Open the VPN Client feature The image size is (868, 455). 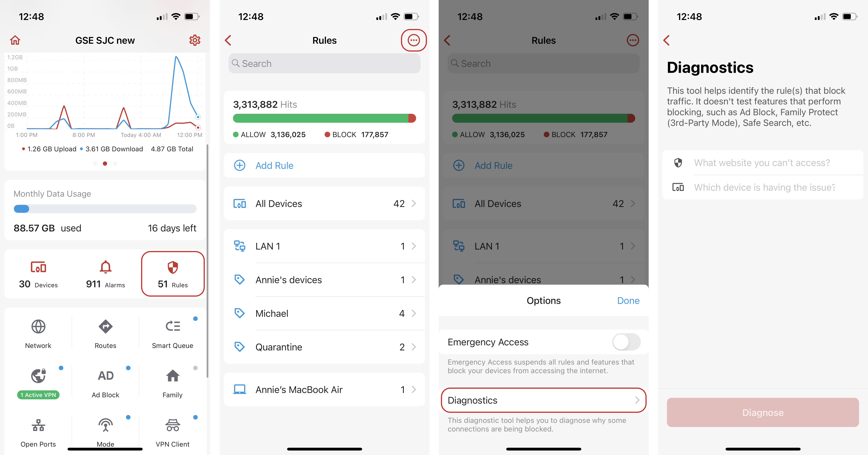172,432
